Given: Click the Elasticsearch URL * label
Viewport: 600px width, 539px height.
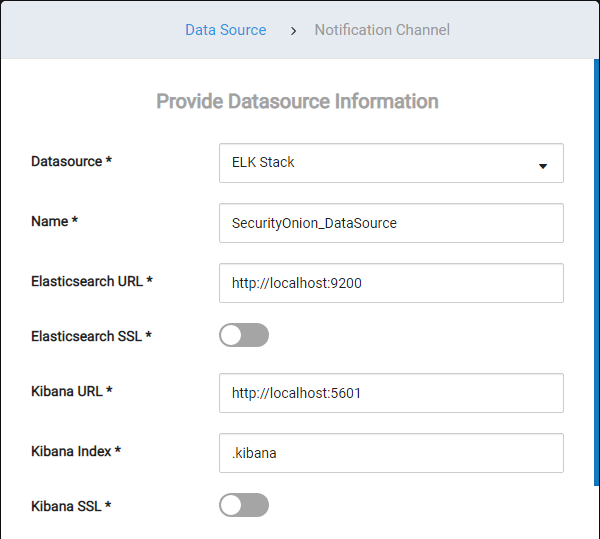Looking at the screenshot, I should coord(92,281).
